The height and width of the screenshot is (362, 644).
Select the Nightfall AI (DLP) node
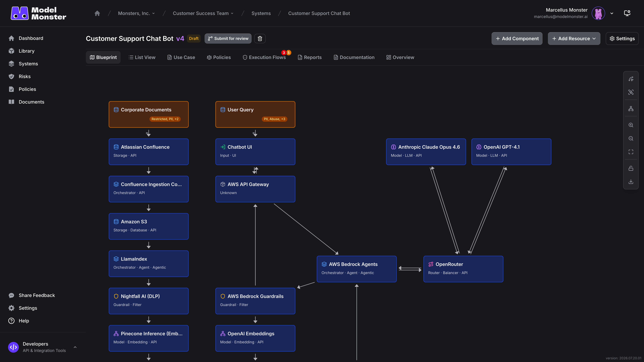pos(148,301)
